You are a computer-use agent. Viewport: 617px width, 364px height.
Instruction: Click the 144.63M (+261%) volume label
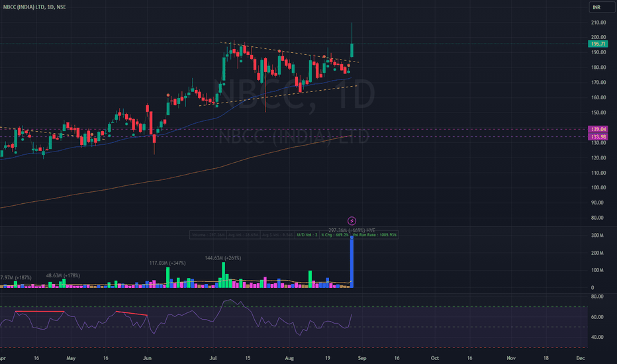[222, 258]
